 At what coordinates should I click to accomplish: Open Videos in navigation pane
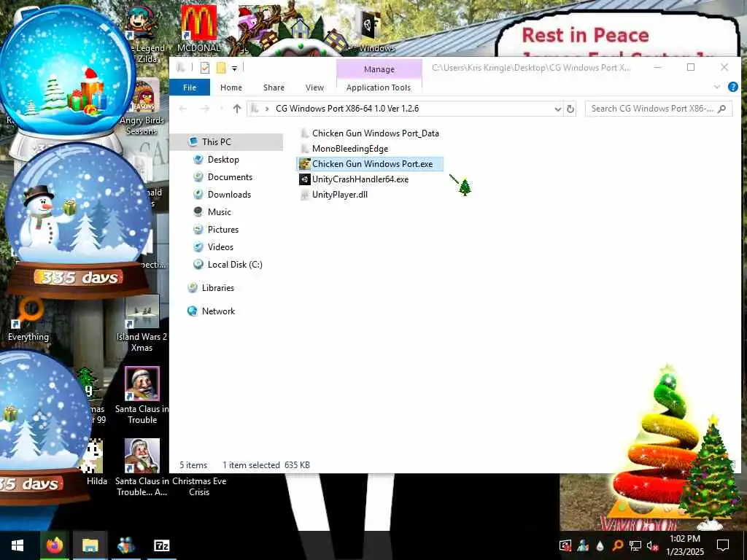click(220, 247)
